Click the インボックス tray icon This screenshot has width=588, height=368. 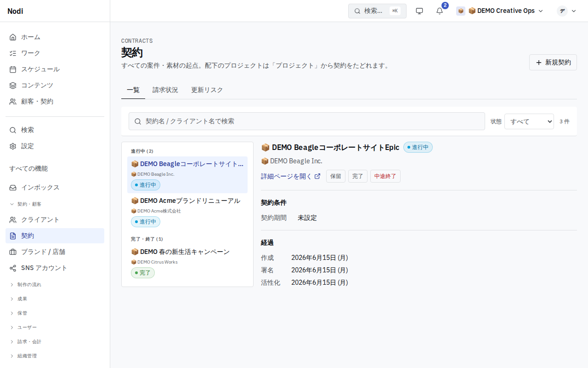13,188
